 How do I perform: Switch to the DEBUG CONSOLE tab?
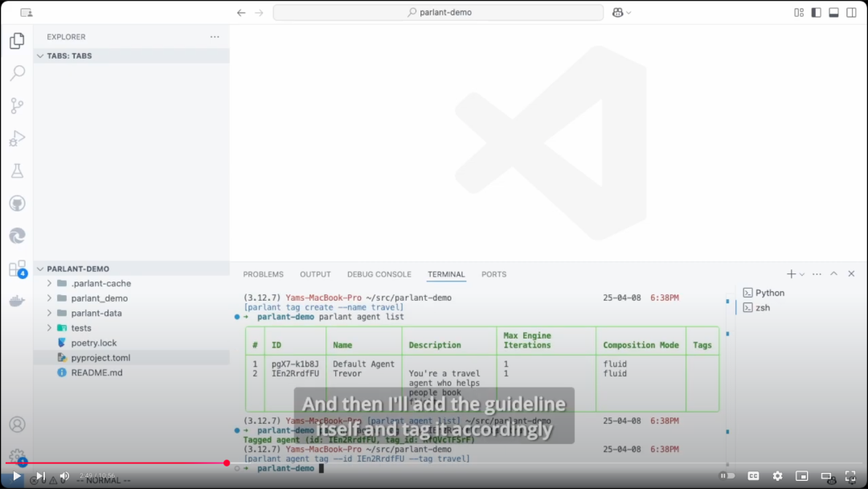click(379, 274)
